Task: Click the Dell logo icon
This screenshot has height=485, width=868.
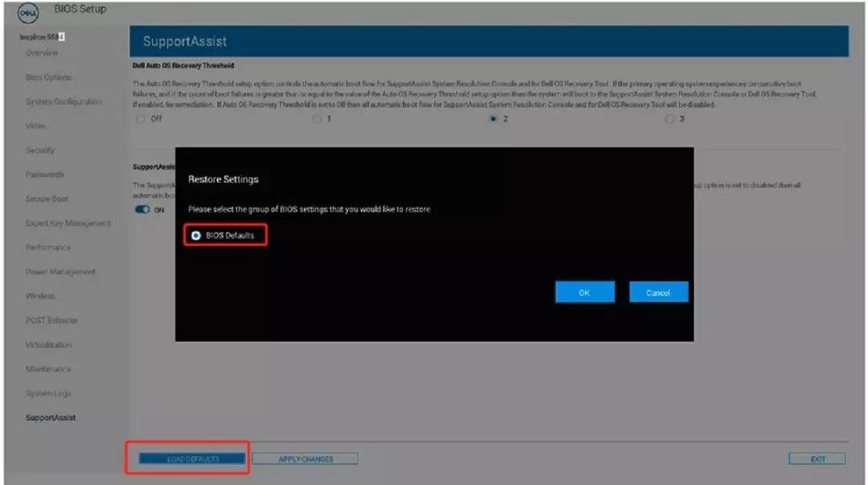Action: pyautogui.click(x=28, y=13)
